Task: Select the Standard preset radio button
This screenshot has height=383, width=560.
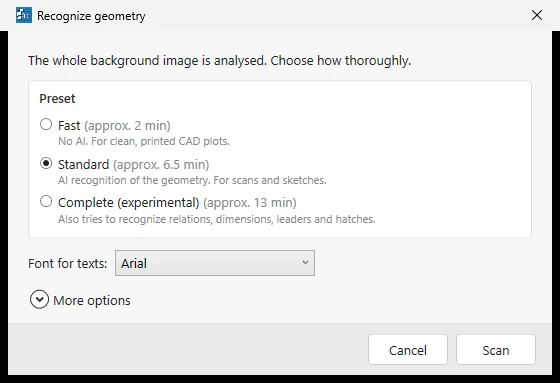Action: (46, 163)
